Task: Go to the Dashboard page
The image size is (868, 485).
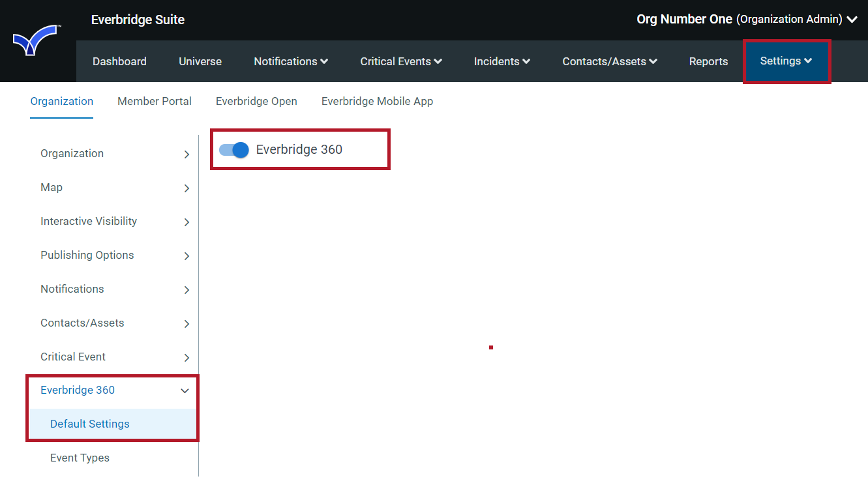Action: click(119, 61)
